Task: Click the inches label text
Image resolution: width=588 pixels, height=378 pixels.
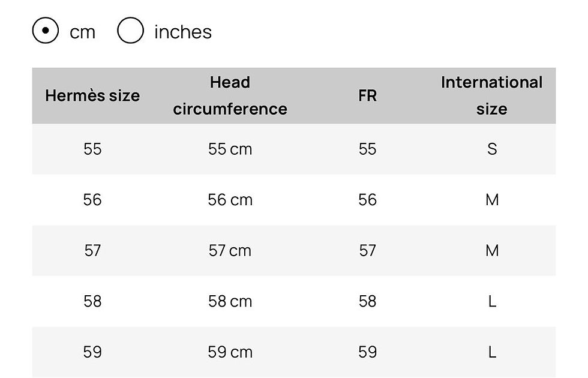Action: (183, 32)
